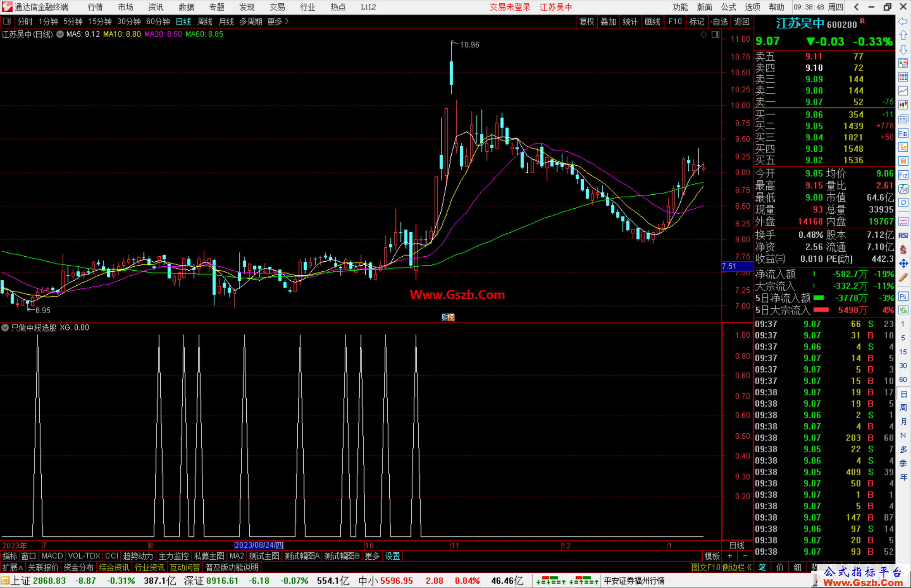This screenshot has height=588, width=911.
Task: Select the 笔 tab under tick list
Action: pos(762,567)
